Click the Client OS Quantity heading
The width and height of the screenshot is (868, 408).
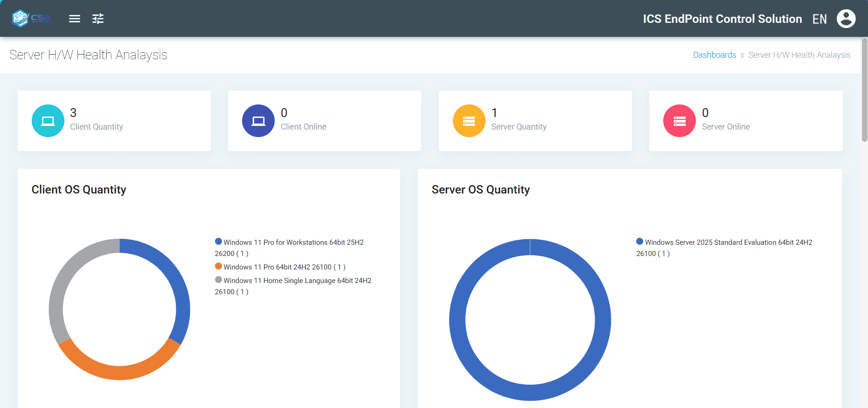click(79, 190)
